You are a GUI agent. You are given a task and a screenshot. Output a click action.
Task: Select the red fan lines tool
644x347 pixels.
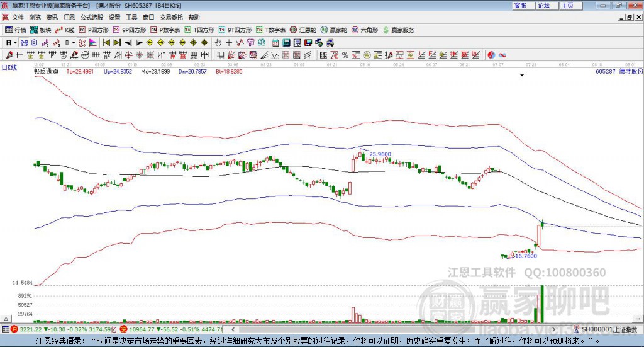tap(231, 55)
